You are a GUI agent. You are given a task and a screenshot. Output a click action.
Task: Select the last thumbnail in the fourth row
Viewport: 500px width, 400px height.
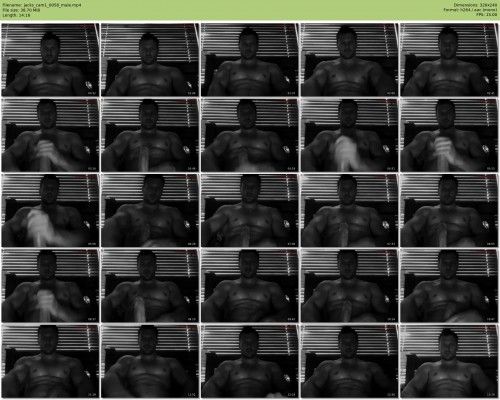(x=449, y=286)
